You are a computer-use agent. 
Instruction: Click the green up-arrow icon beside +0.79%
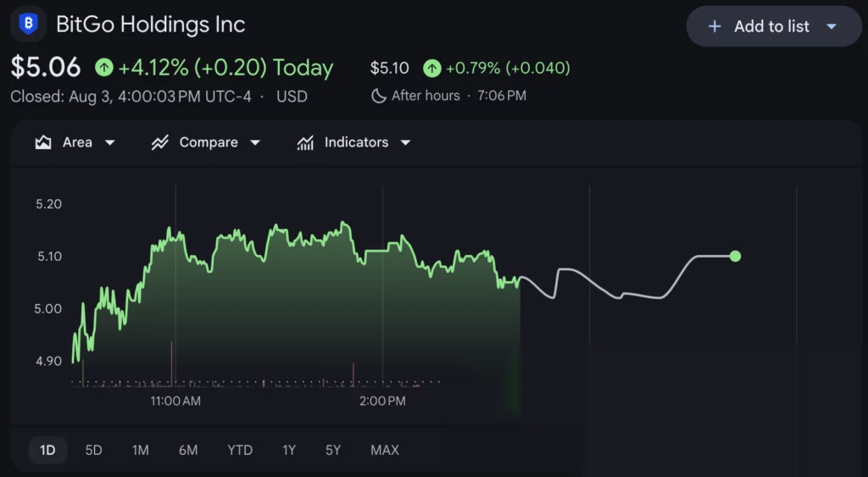click(432, 69)
